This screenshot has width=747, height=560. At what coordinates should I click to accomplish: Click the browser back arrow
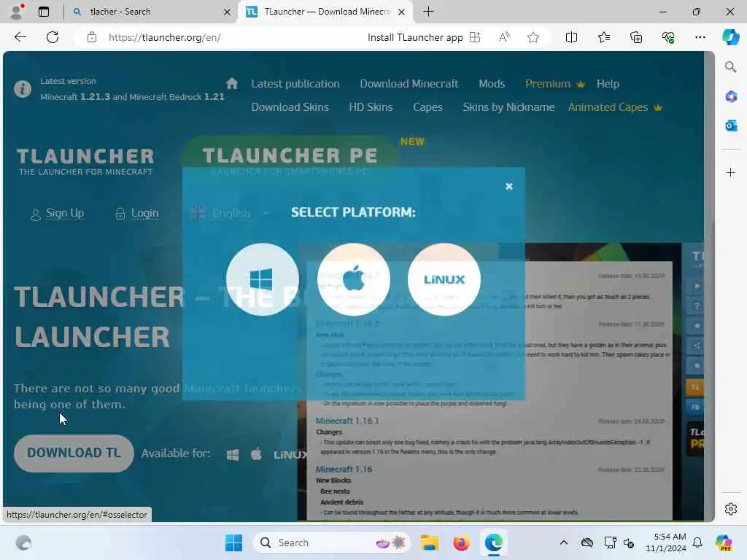pyautogui.click(x=20, y=37)
